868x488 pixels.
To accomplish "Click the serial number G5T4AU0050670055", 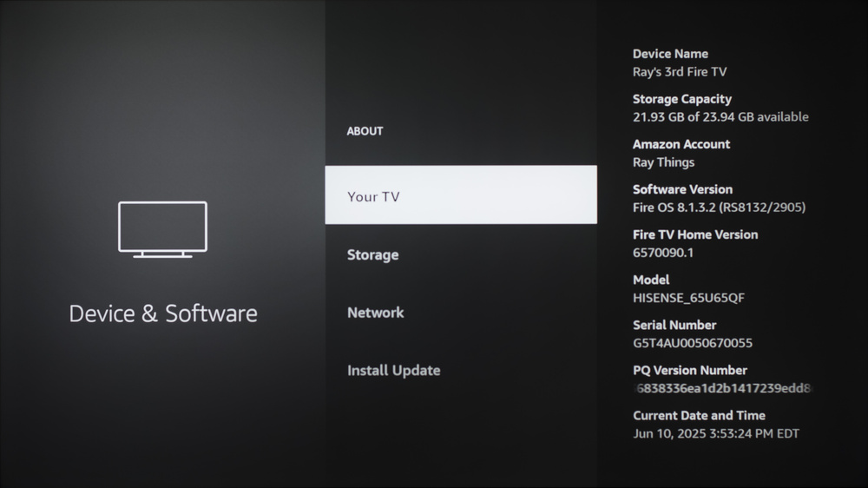I will point(692,343).
